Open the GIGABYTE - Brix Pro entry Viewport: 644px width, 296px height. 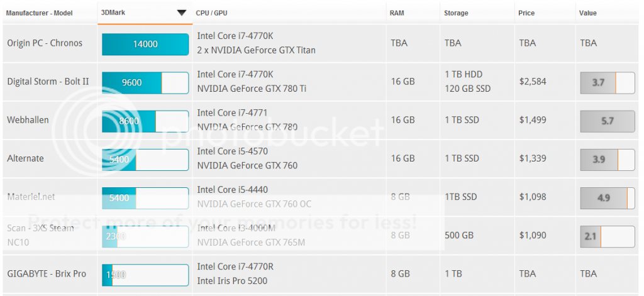pyautogui.click(x=47, y=274)
